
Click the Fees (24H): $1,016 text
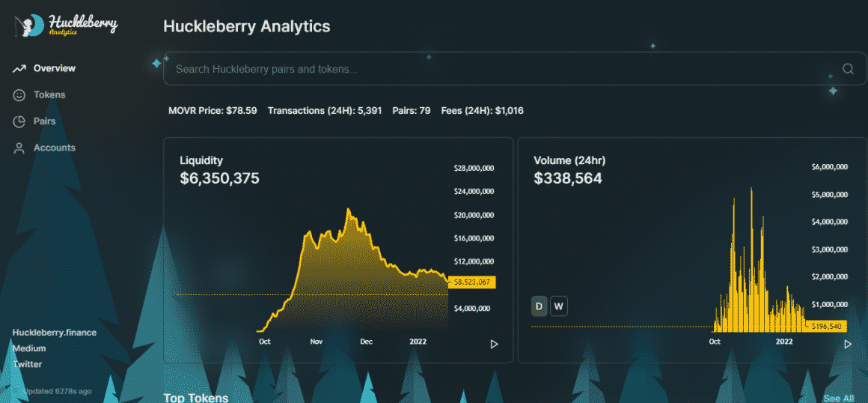point(482,110)
